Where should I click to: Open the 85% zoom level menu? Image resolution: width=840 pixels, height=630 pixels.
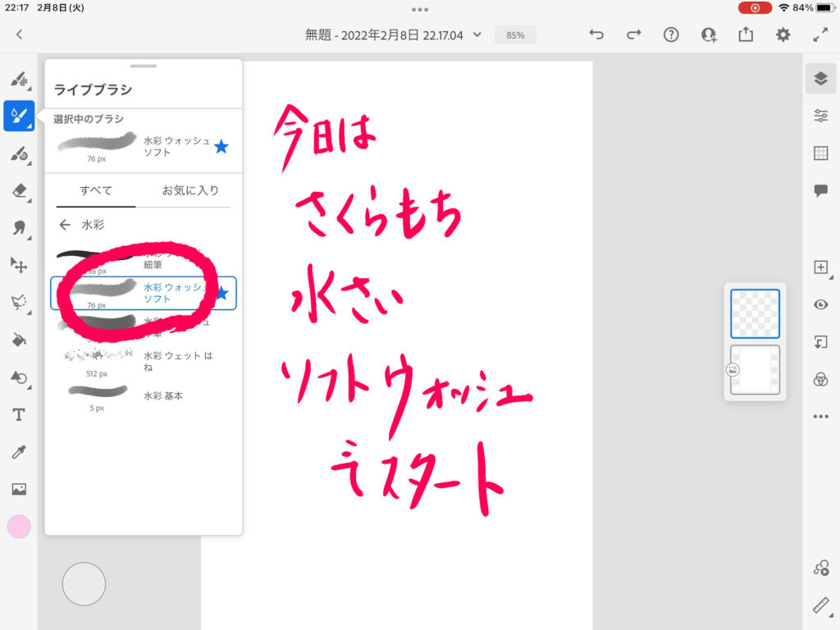[x=515, y=35]
